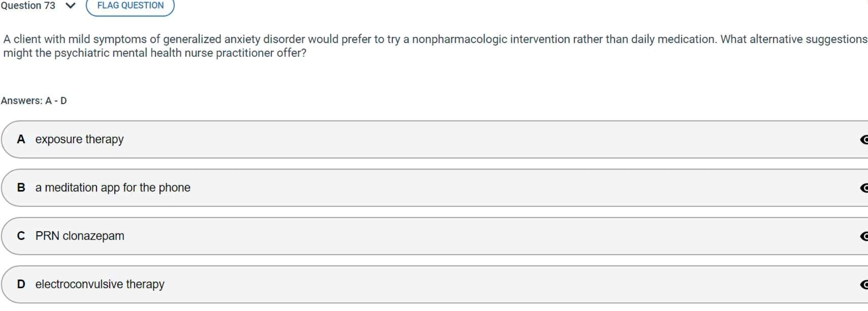The width and height of the screenshot is (868, 311).
Task: Click the FLAG QUESTION button
Action: 130,6
